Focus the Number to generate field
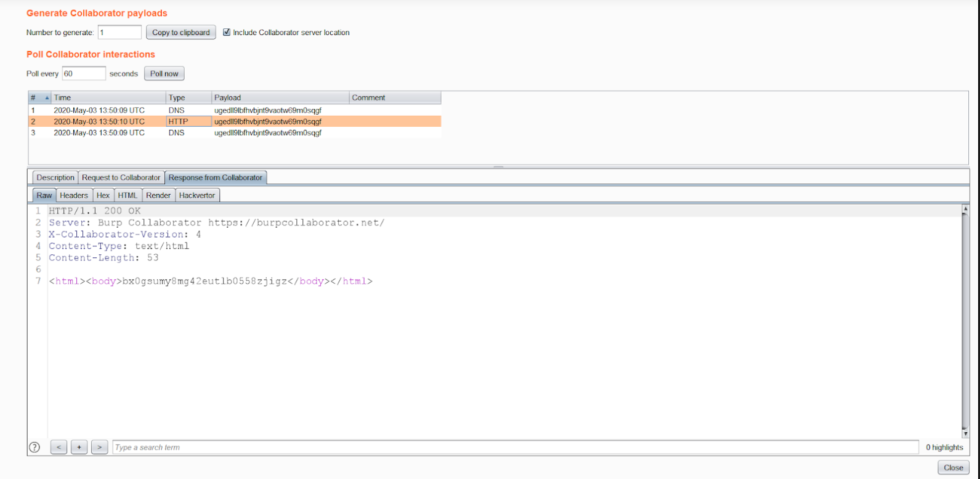This screenshot has height=479, width=980. coord(119,32)
